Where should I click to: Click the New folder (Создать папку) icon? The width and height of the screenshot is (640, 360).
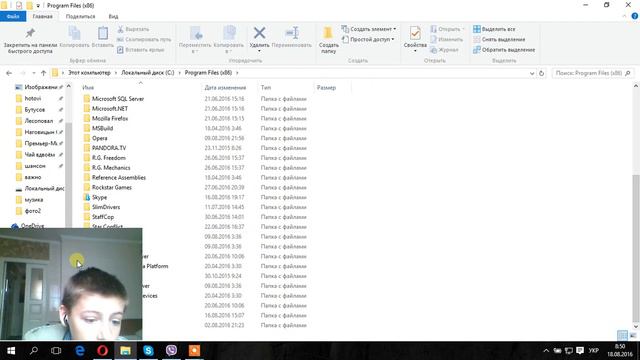pyautogui.click(x=328, y=33)
